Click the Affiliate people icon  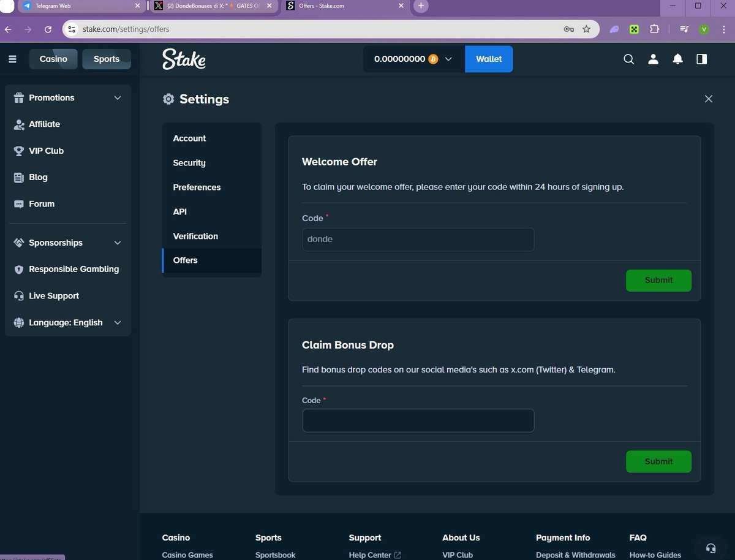point(18,124)
